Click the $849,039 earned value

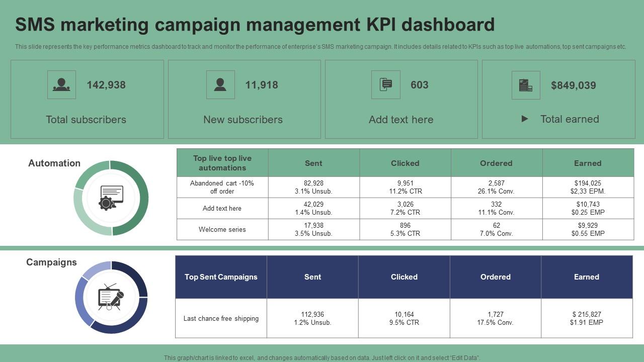tap(574, 85)
